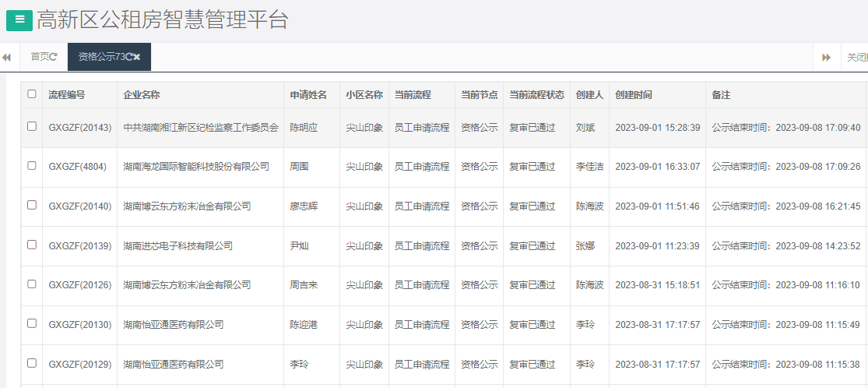
Task: Click remark ending 2023-09-08 16:21:45
Action: tap(786, 206)
